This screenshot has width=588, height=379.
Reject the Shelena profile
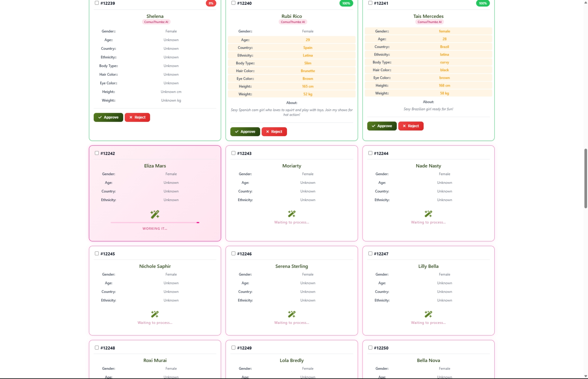coord(137,117)
